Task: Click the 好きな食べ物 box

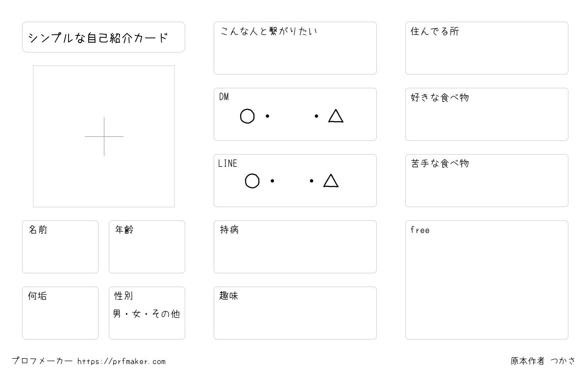Action: (x=487, y=114)
